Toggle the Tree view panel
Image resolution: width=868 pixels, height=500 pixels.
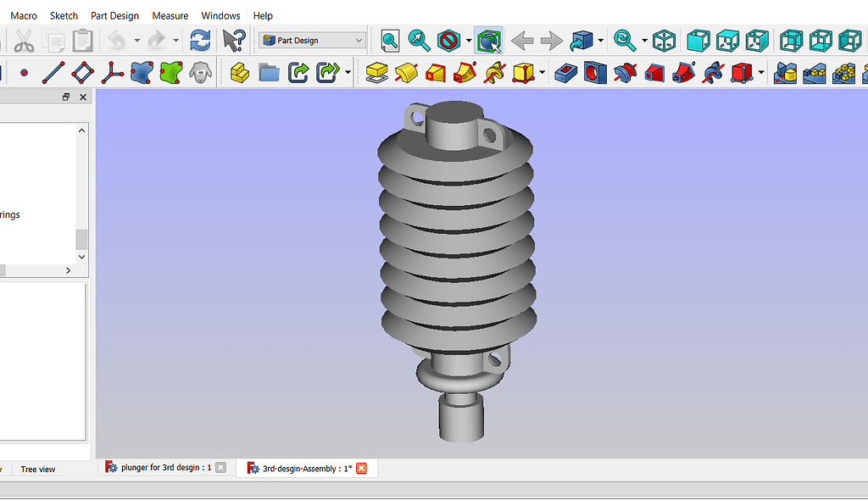(37, 469)
